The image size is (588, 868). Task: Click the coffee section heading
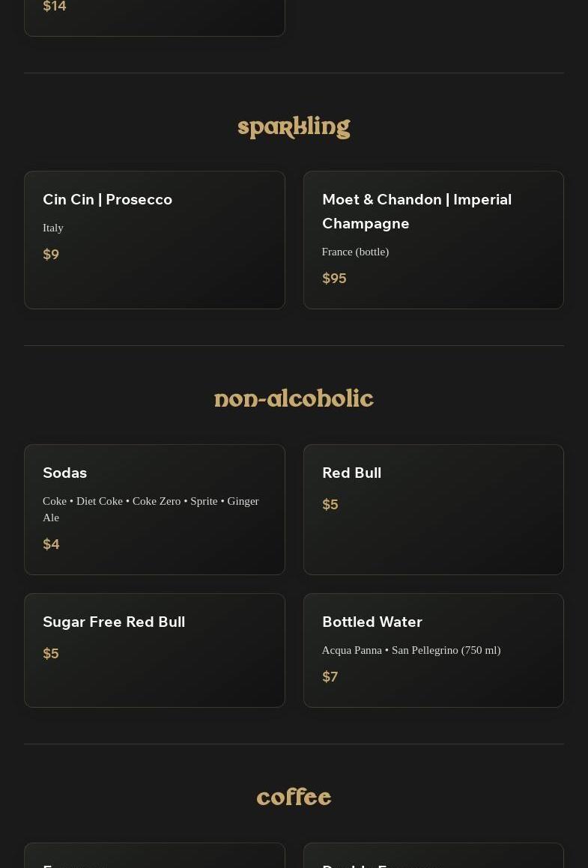coord(294,798)
